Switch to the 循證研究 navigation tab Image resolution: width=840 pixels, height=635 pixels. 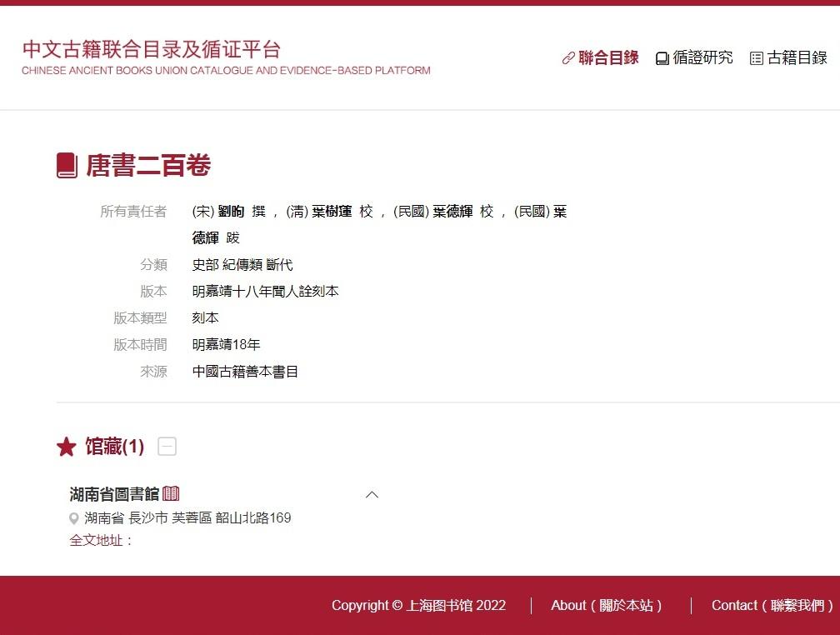702,57
